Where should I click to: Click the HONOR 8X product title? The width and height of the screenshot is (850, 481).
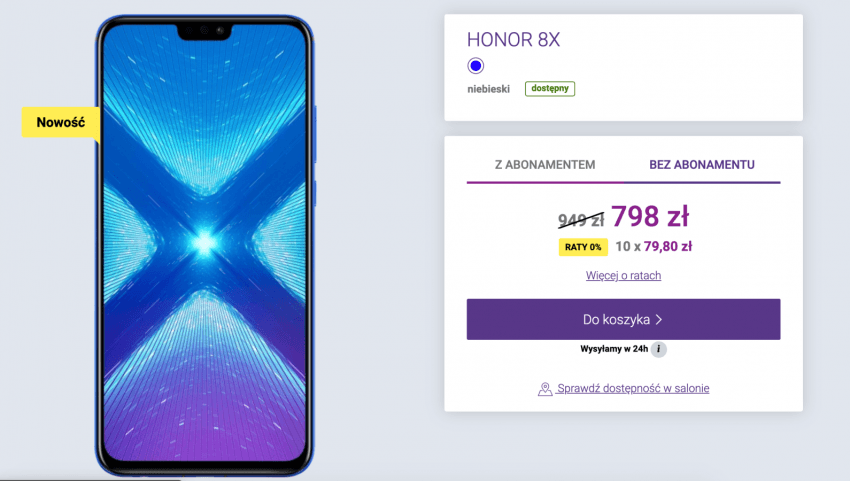point(513,40)
